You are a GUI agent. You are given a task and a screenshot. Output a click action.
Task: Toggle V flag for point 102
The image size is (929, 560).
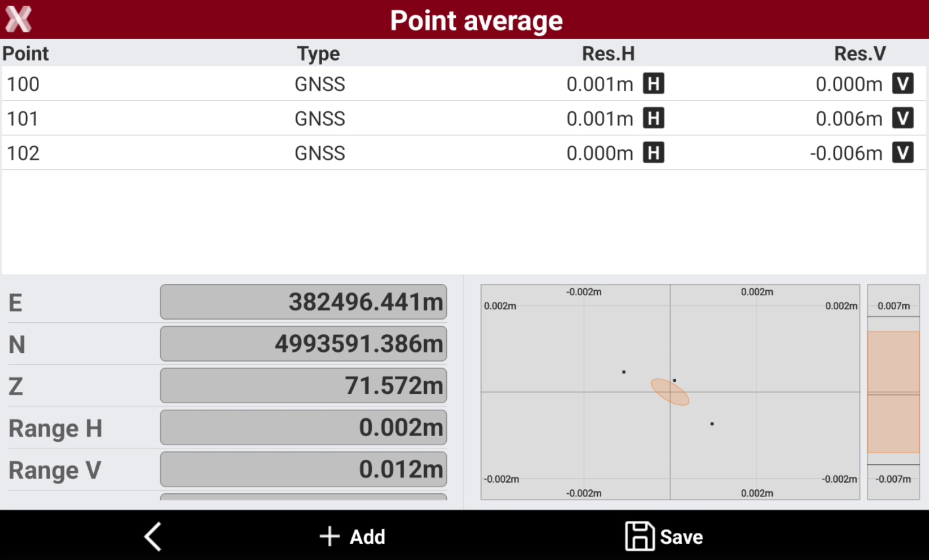pos(903,153)
